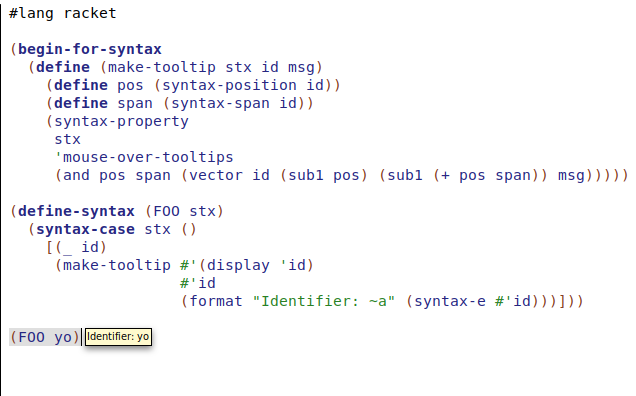
Task: Click the "syntax-span" identifier
Action: click(220, 103)
